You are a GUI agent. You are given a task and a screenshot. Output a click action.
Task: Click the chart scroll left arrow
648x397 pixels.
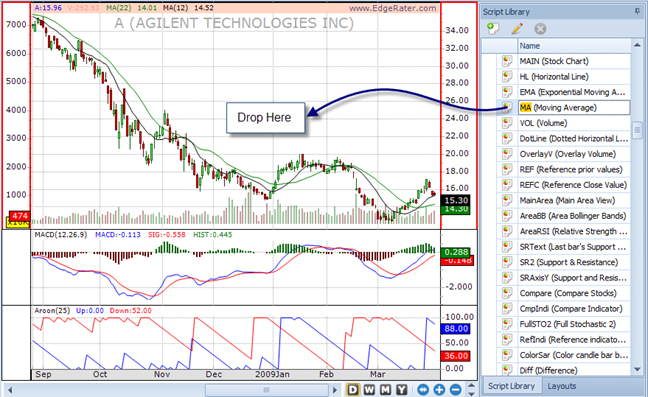10,390
